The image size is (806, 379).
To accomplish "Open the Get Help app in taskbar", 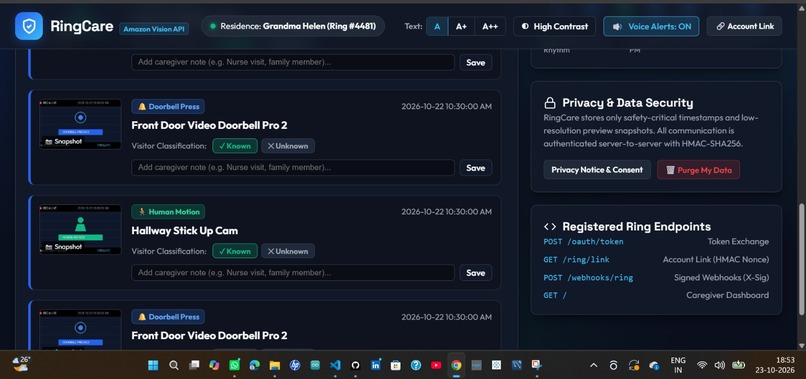I will (x=416, y=365).
